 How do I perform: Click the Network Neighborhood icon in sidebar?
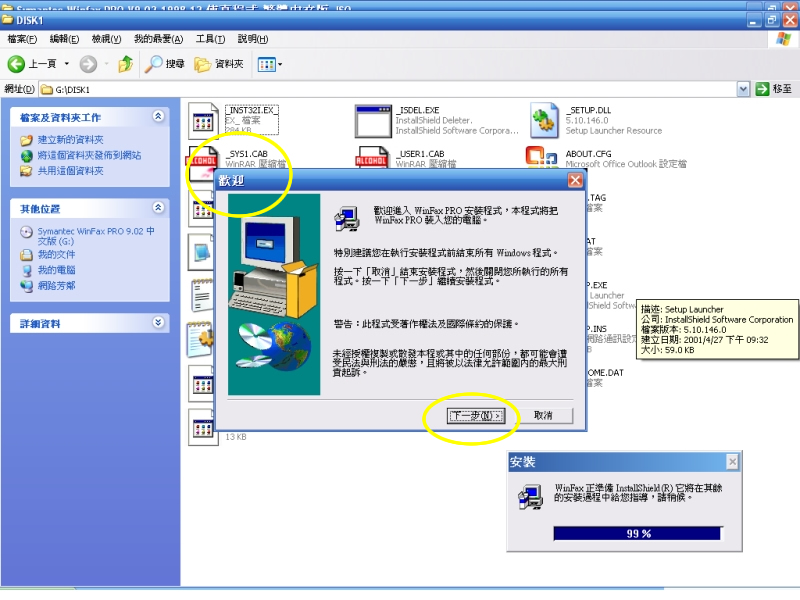pos(27,286)
